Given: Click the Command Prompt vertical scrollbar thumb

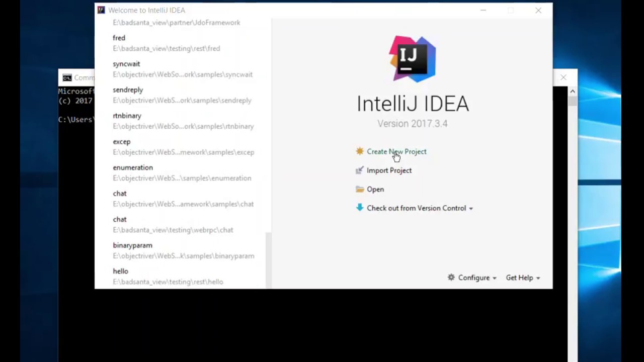Looking at the screenshot, I should click(572, 101).
